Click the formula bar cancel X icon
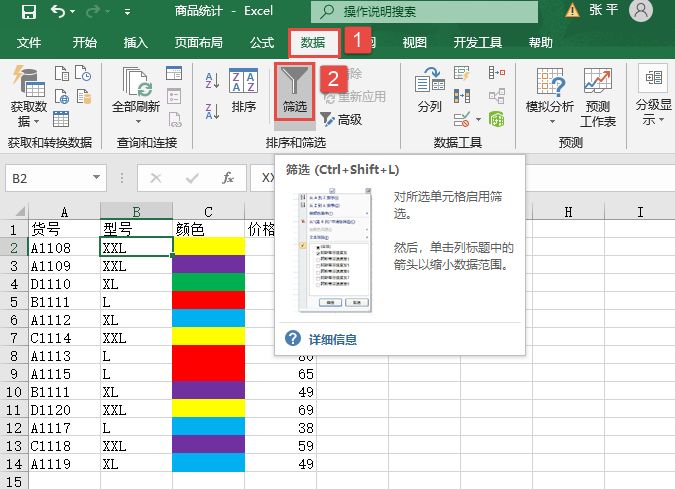 [x=156, y=178]
